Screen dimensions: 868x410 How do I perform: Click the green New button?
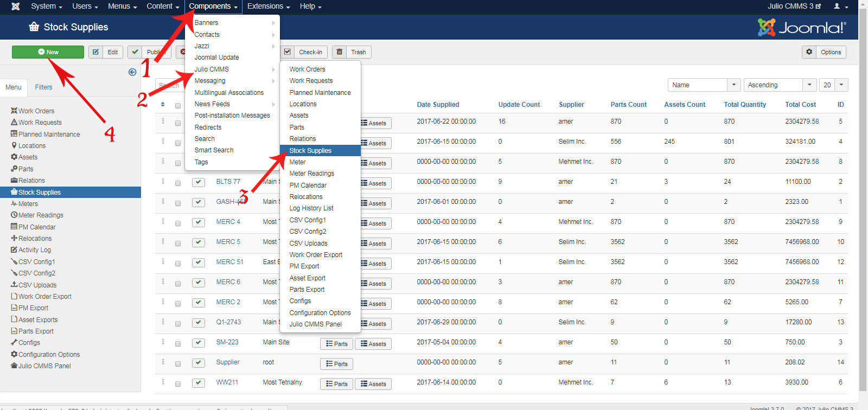click(48, 52)
